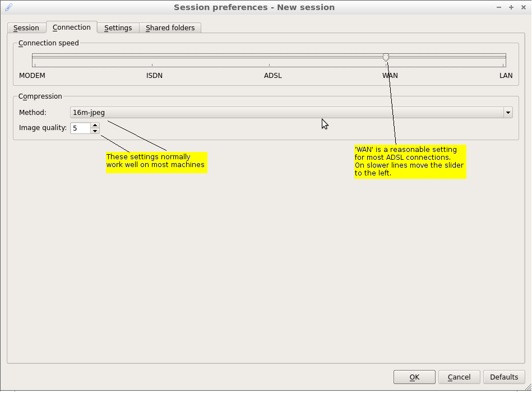Maximize the Session preferences window
532x393 pixels.
(x=511, y=7)
